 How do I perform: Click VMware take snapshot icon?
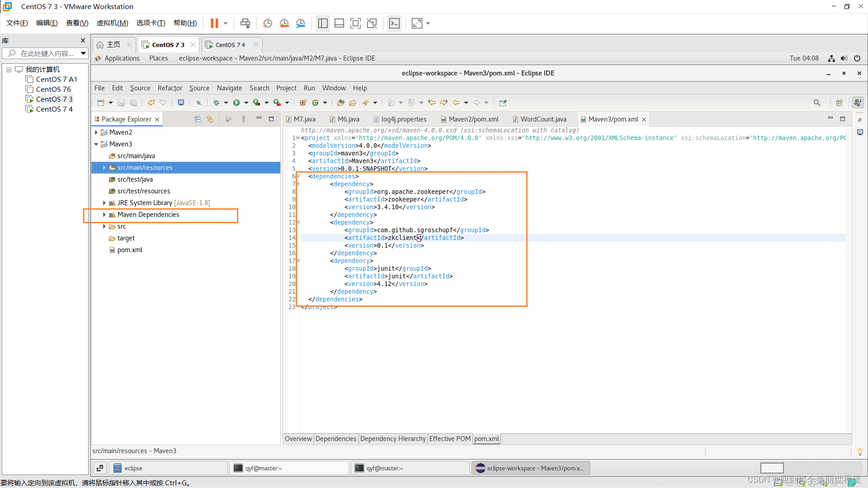(268, 23)
